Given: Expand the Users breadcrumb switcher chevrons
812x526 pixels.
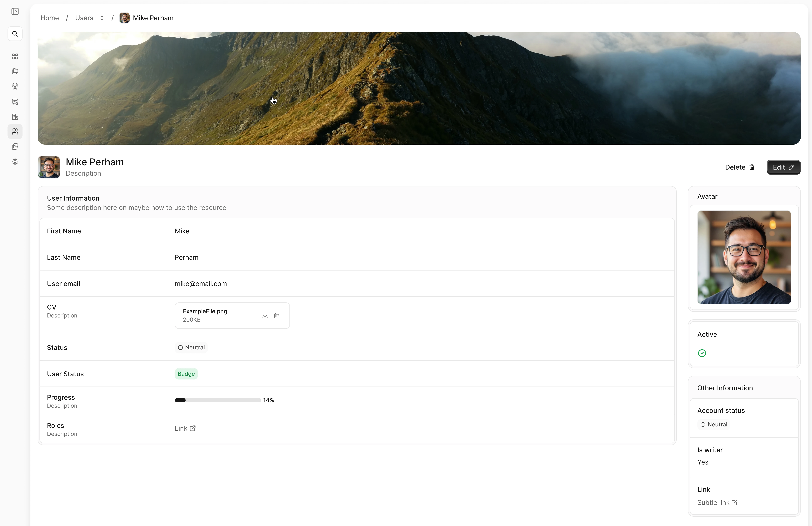Looking at the screenshot, I should click(x=102, y=18).
